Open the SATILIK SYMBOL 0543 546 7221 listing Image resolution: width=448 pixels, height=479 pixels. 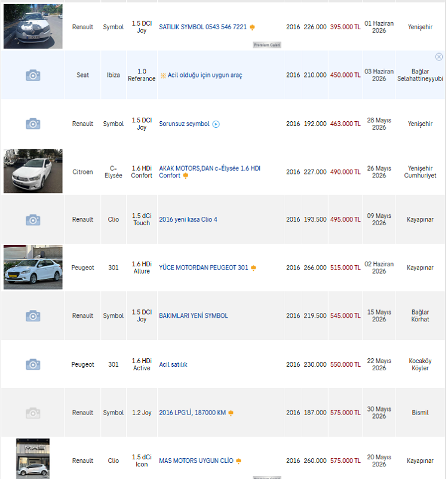pos(202,27)
